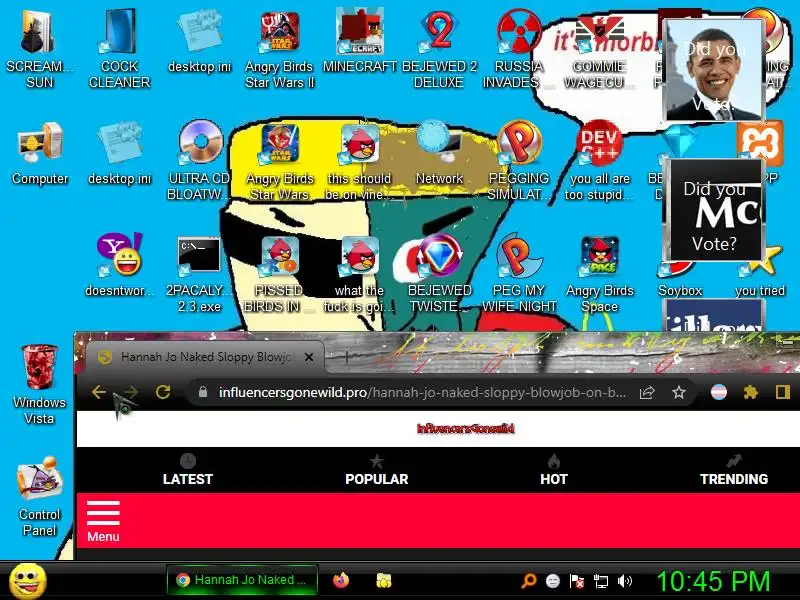Image resolution: width=800 pixels, height=600 pixels.
Task: Open the TRENDING section
Action: 734,470
